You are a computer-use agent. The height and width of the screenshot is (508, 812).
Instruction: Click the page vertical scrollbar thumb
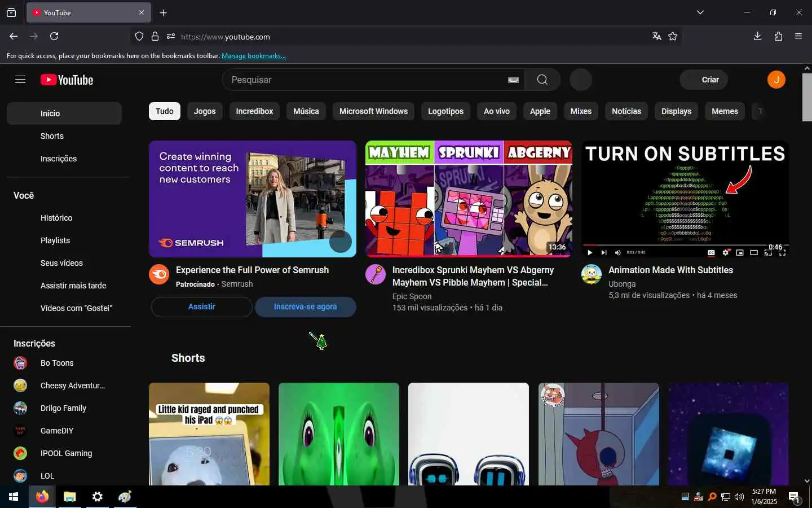tap(807, 97)
